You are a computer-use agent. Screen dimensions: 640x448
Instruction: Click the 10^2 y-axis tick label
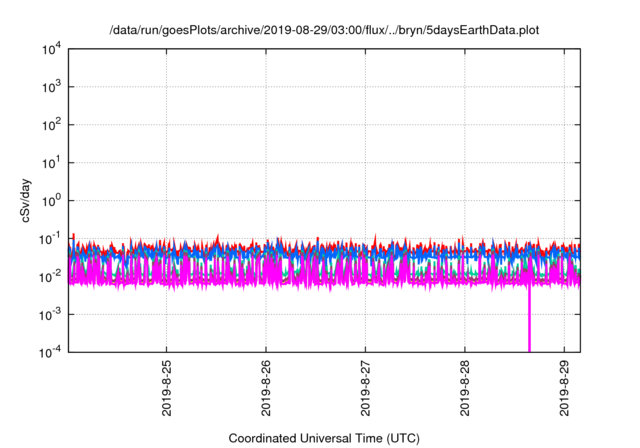(51, 125)
